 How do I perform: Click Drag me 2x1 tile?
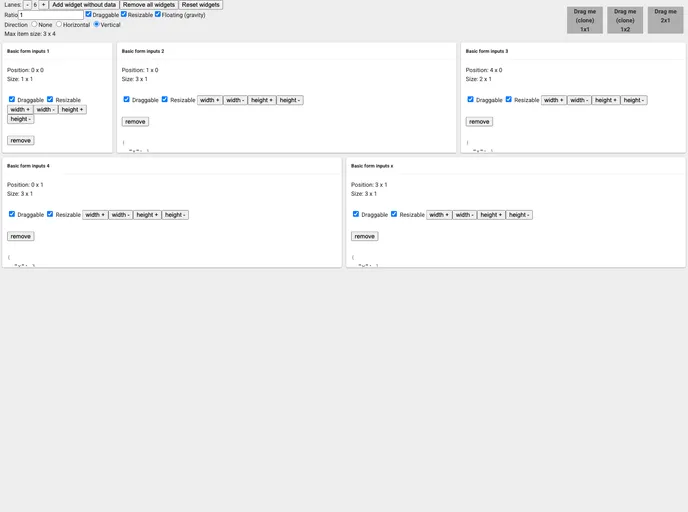[x=665, y=20]
